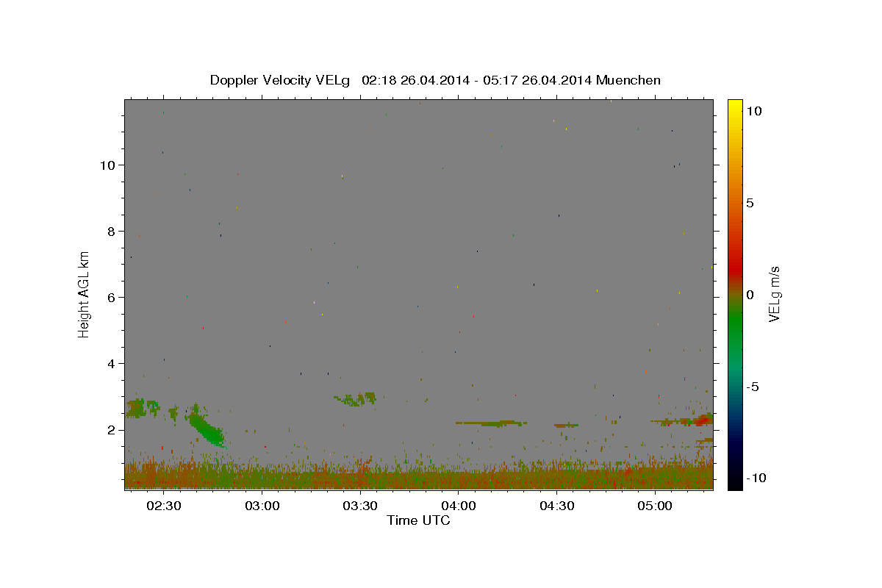Click the 'Time UTC' axis label
The height and width of the screenshot is (588, 882).
click(418, 520)
